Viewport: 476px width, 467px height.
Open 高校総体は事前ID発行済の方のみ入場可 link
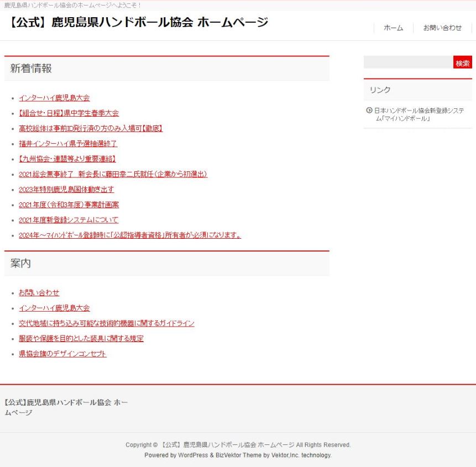click(91, 129)
